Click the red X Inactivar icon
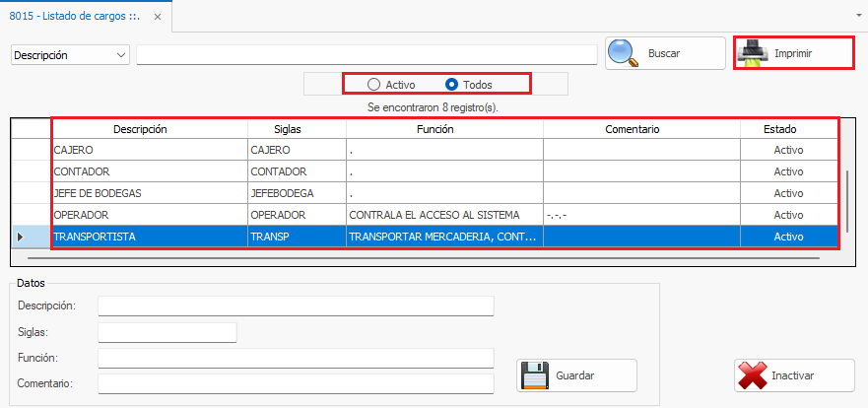Screen dimensions: 868x408 tap(753, 375)
